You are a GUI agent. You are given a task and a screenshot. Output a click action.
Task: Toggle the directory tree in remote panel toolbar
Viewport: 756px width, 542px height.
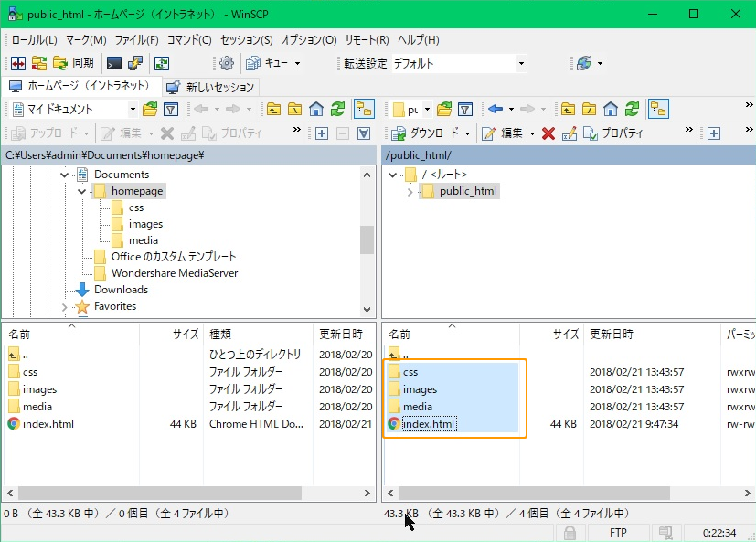click(658, 110)
